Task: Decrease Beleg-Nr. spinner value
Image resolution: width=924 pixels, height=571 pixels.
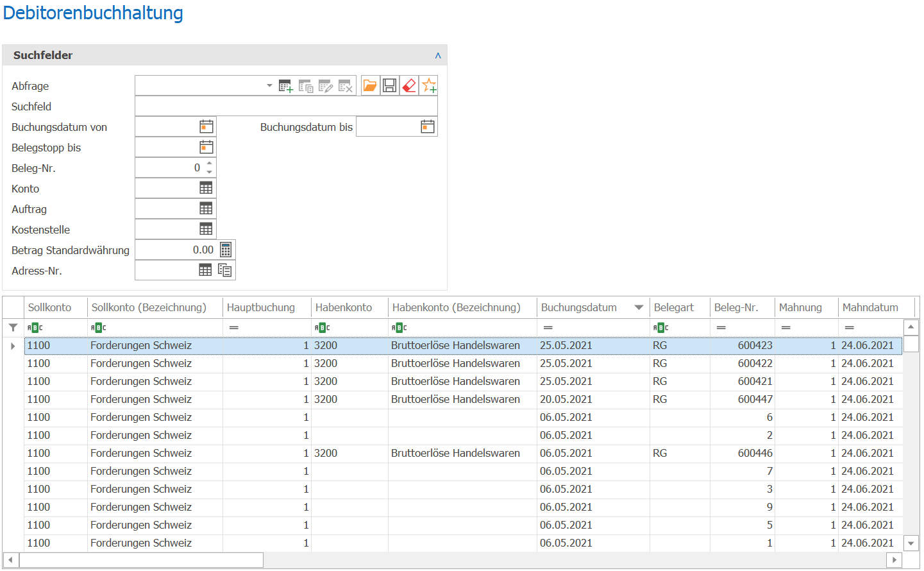Action: [209, 172]
